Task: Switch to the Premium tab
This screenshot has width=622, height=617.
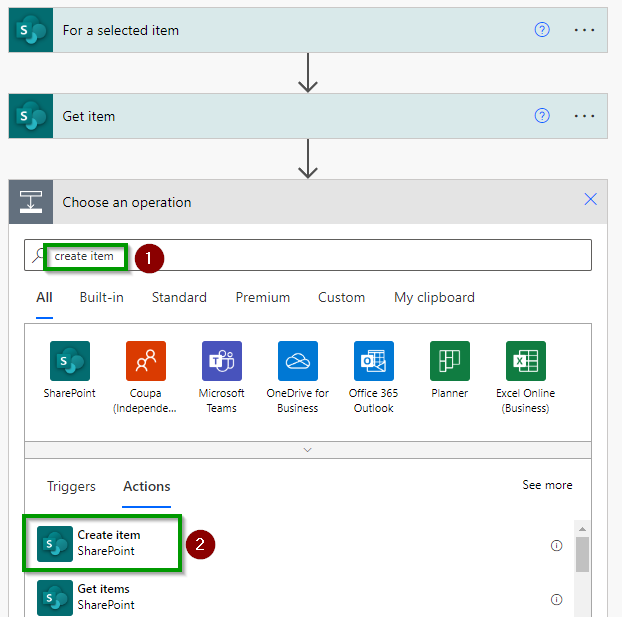Action: tap(263, 297)
